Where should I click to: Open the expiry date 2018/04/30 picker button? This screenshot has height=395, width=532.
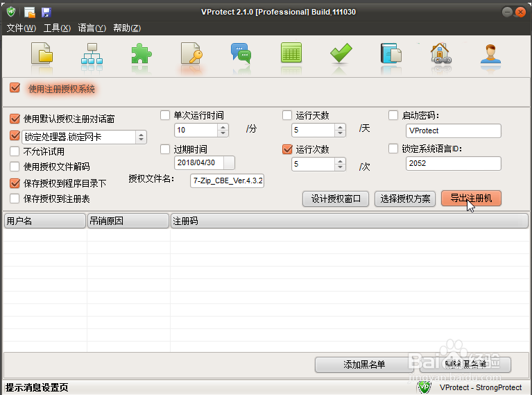point(229,162)
